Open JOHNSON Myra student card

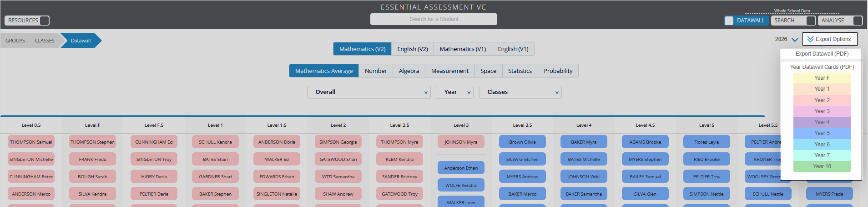(x=461, y=142)
